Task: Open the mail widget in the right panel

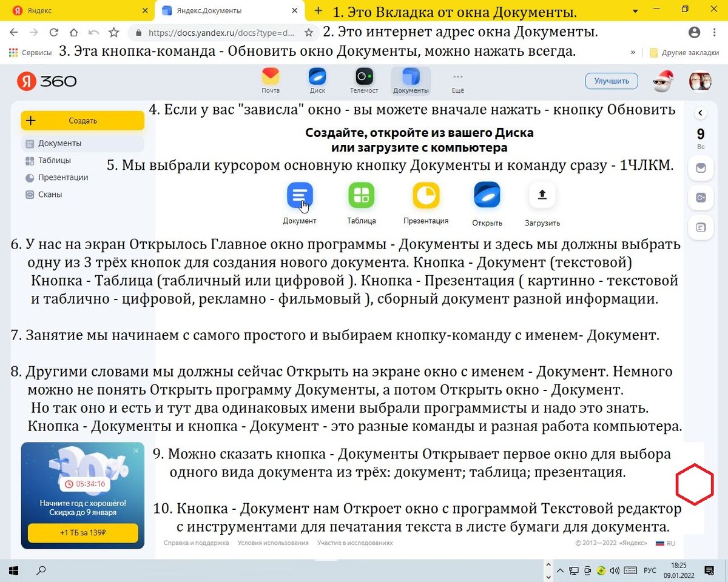Action: [701, 168]
